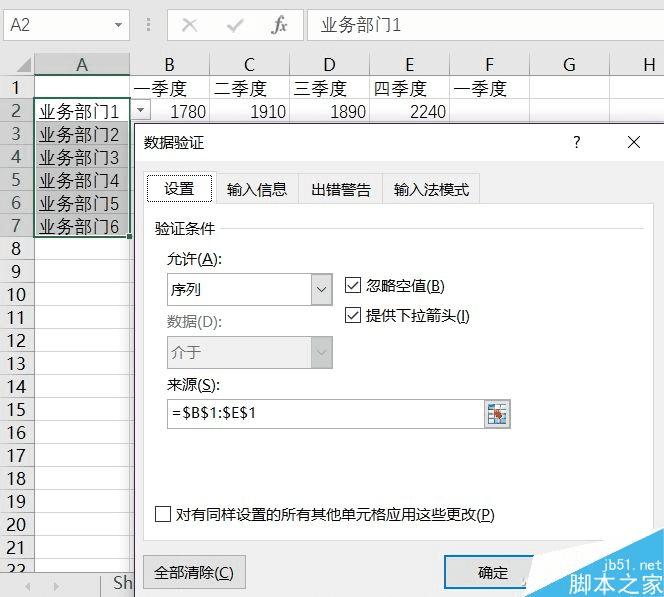Screen dimensions: 664x597
Task: Select row 8 header
Action: click(x=16, y=249)
